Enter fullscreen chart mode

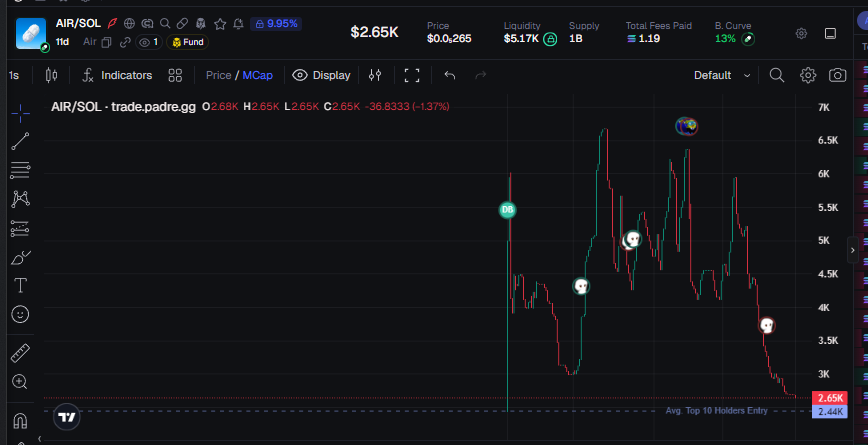[x=412, y=75]
